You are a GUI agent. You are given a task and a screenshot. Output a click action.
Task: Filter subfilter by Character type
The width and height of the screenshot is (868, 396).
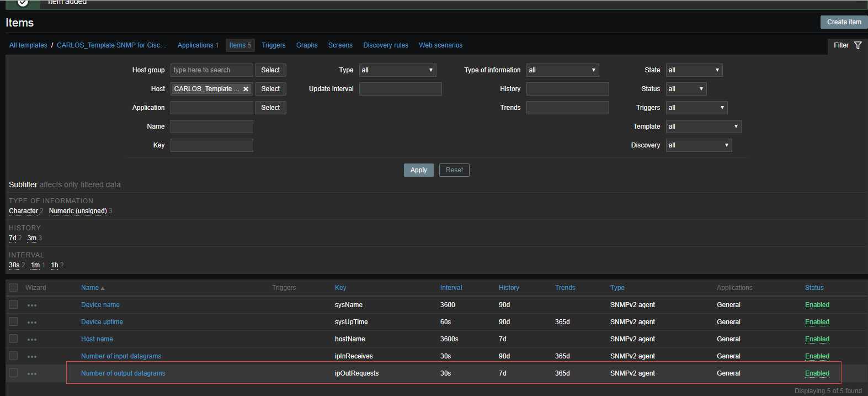(x=23, y=211)
